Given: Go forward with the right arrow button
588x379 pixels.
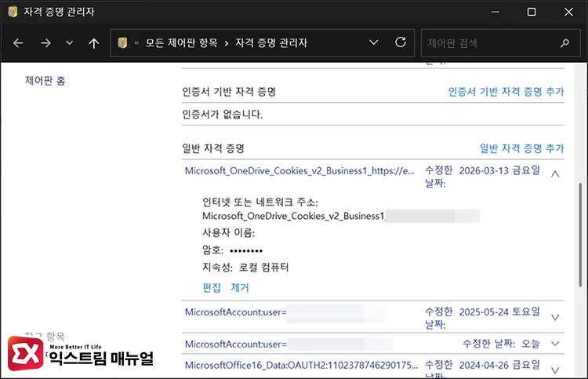Looking at the screenshot, I should tap(45, 43).
